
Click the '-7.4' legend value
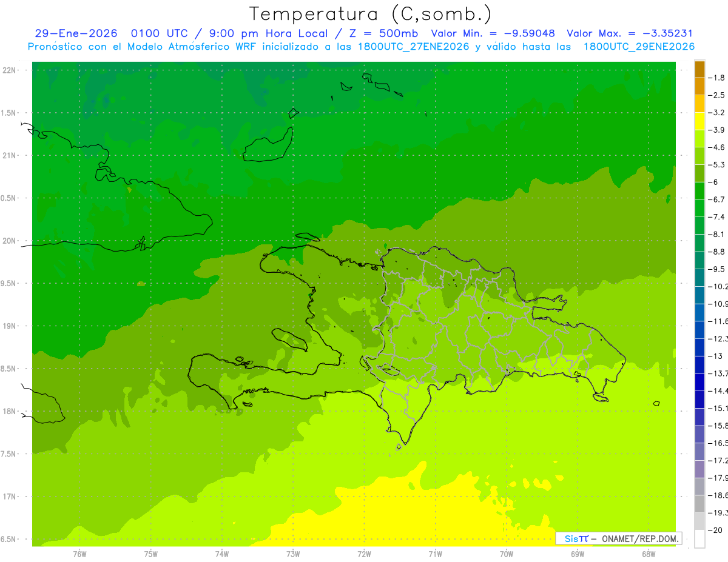(x=717, y=216)
